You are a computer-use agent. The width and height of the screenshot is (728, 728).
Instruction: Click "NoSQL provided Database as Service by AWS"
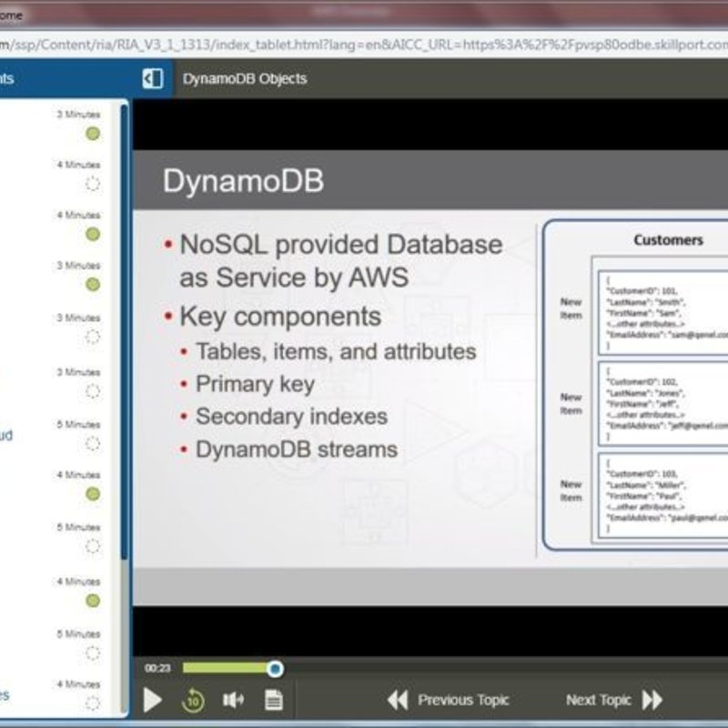[340, 260]
